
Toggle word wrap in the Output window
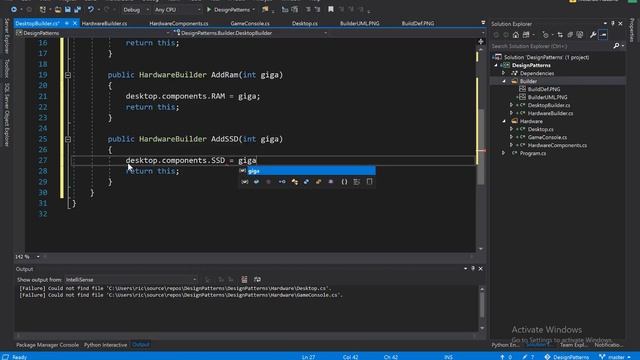pyautogui.click(x=257, y=280)
